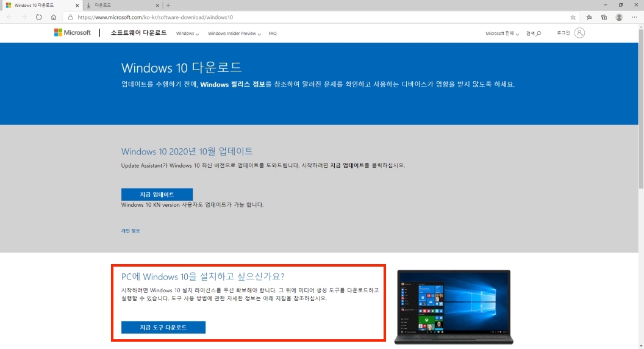644x349 pixels.
Task: Click the Microsoft logo
Action: point(73,32)
